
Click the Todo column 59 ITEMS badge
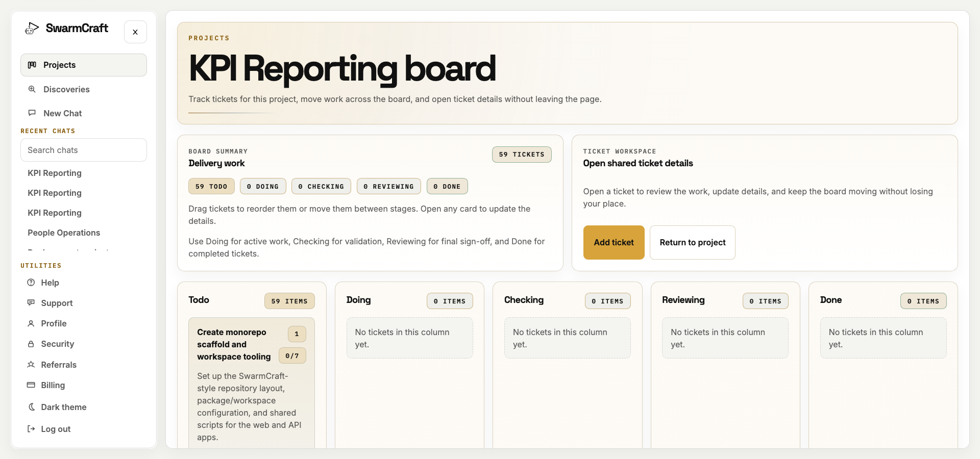[x=289, y=301]
